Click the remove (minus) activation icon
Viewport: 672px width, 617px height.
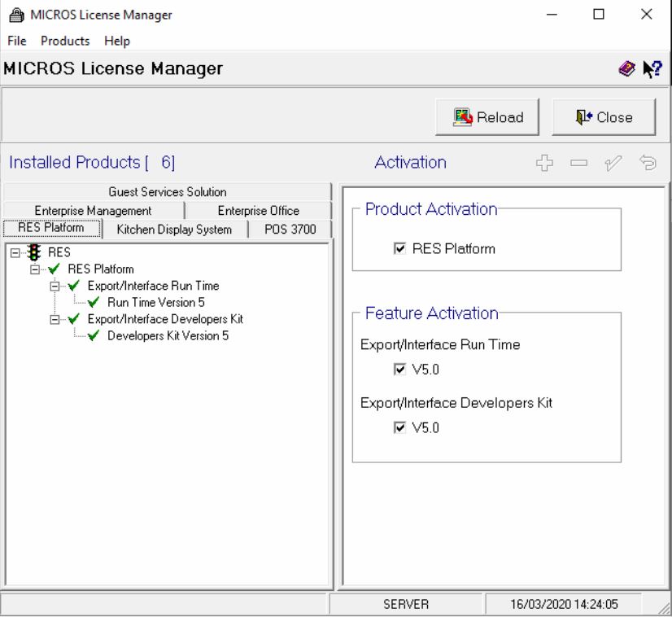point(578,163)
